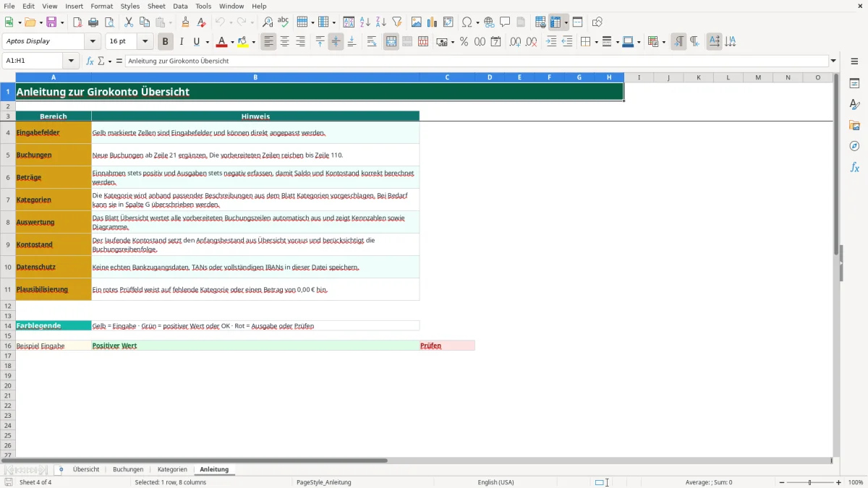Apply the yellow background color swatch
This screenshot has width=868, height=488.
(x=243, y=42)
